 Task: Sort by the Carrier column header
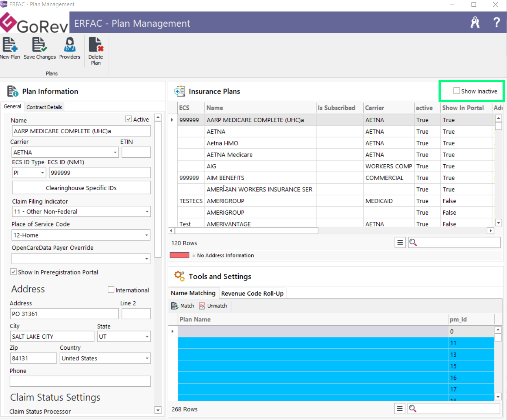[x=389, y=108]
